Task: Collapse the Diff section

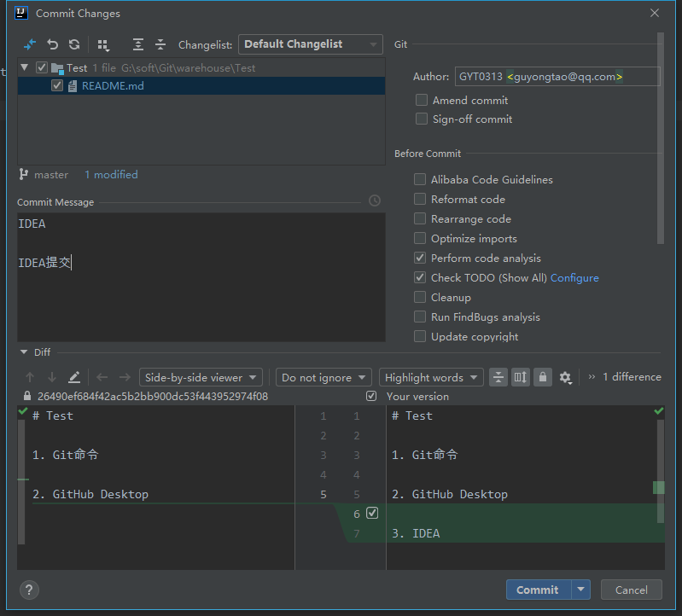Action: 24,352
